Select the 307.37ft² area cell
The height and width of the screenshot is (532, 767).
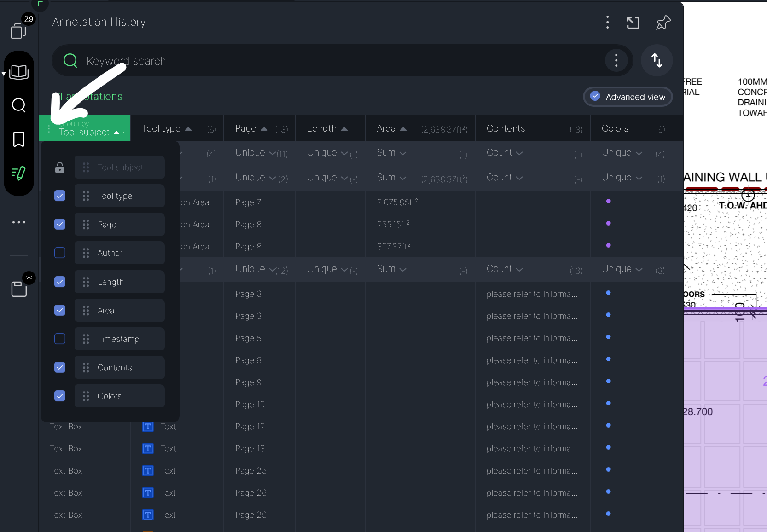[x=394, y=246]
